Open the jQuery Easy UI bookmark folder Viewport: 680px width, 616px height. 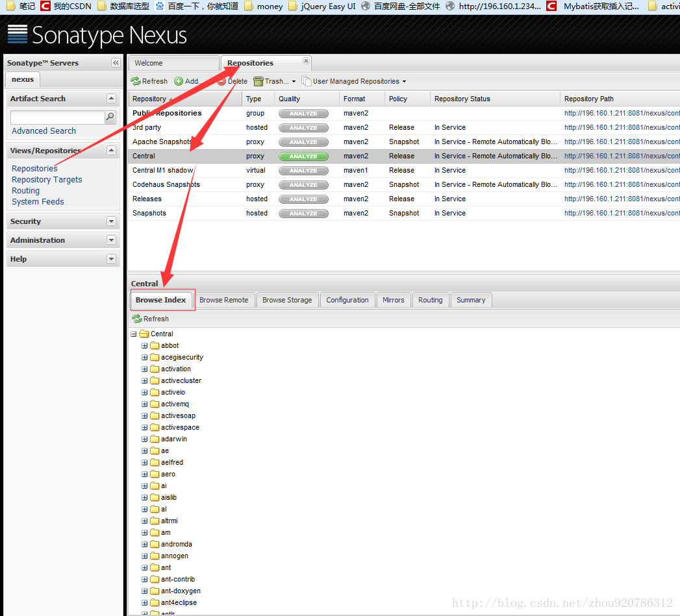coord(322,6)
